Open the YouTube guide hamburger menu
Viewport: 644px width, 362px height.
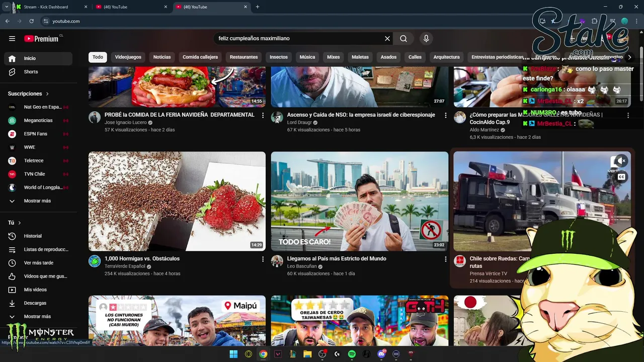pyautogui.click(x=12, y=39)
